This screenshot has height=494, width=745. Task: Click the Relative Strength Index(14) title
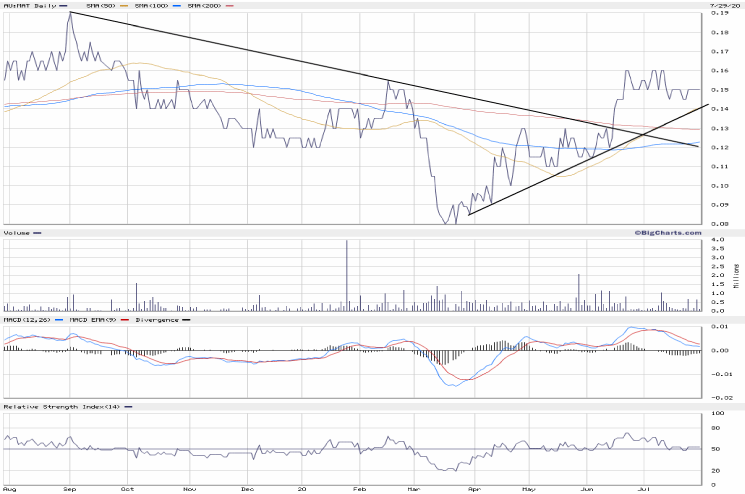(x=62, y=407)
